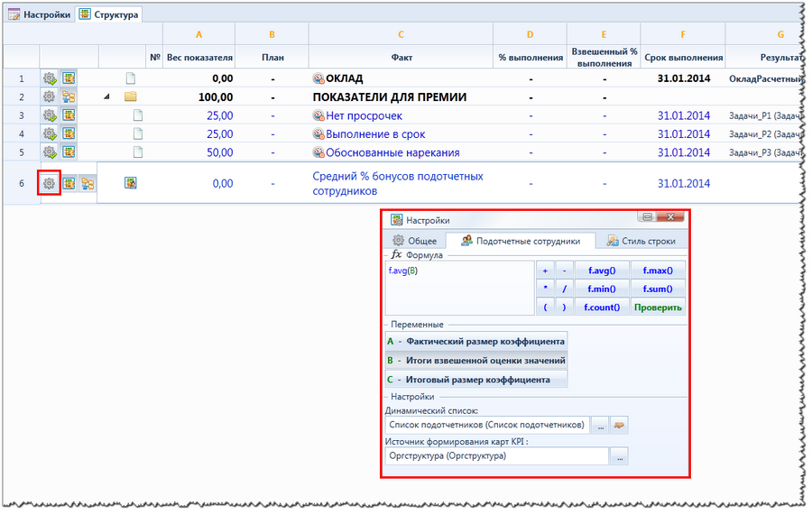Click result cell Задачи_P1
812x514 pixels.
pos(765,115)
